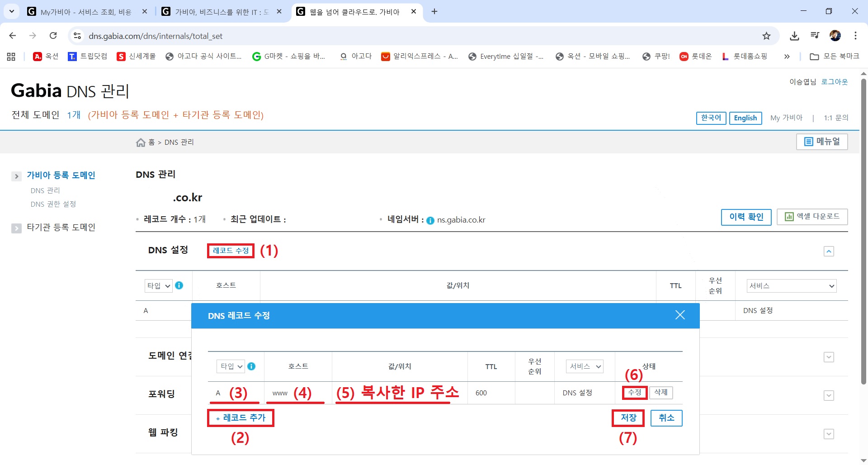Open 타입 dropdown in main table header

coord(158,285)
